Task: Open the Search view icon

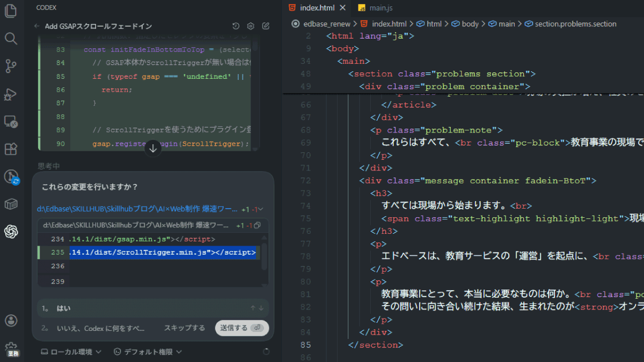Action: pyautogui.click(x=11, y=38)
